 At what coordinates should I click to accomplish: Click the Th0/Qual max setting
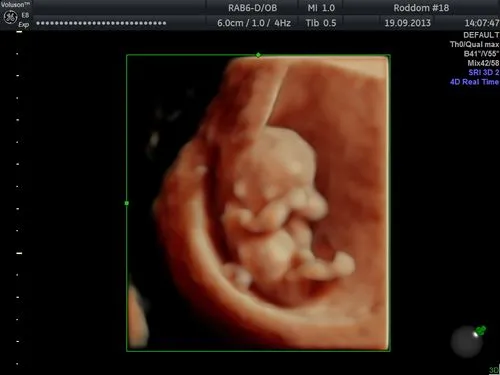click(x=474, y=44)
